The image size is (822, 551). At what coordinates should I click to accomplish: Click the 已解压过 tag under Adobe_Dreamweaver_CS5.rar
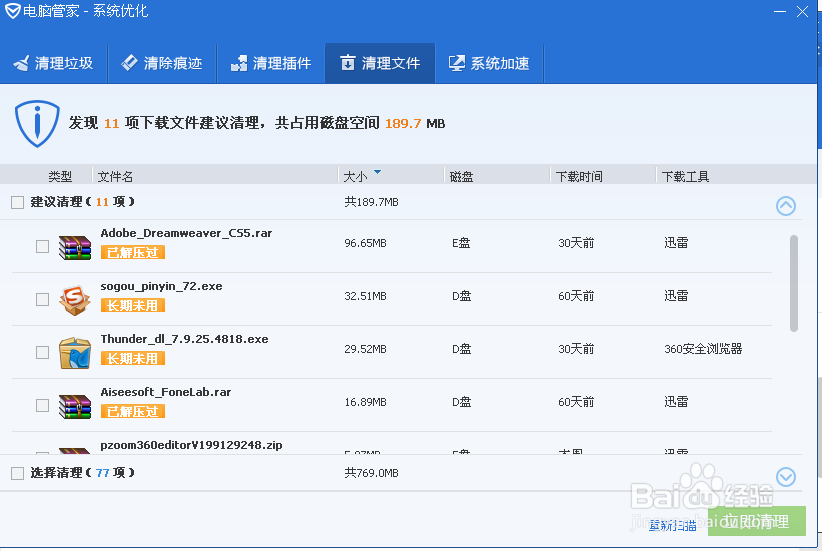[133, 253]
